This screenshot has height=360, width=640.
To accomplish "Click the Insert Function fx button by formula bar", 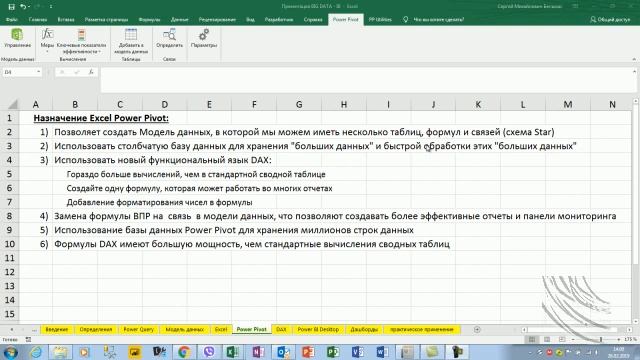I will (91, 72).
